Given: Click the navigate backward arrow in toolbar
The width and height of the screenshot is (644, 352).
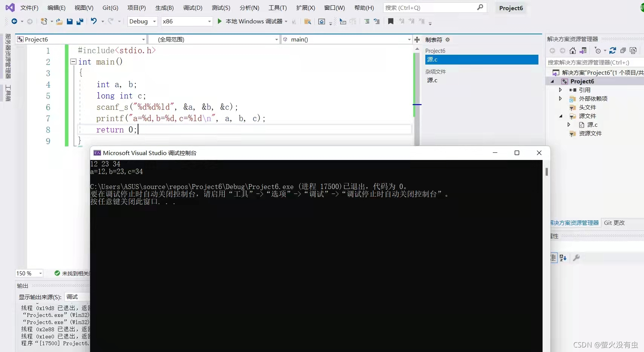Looking at the screenshot, I should (14, 22).
